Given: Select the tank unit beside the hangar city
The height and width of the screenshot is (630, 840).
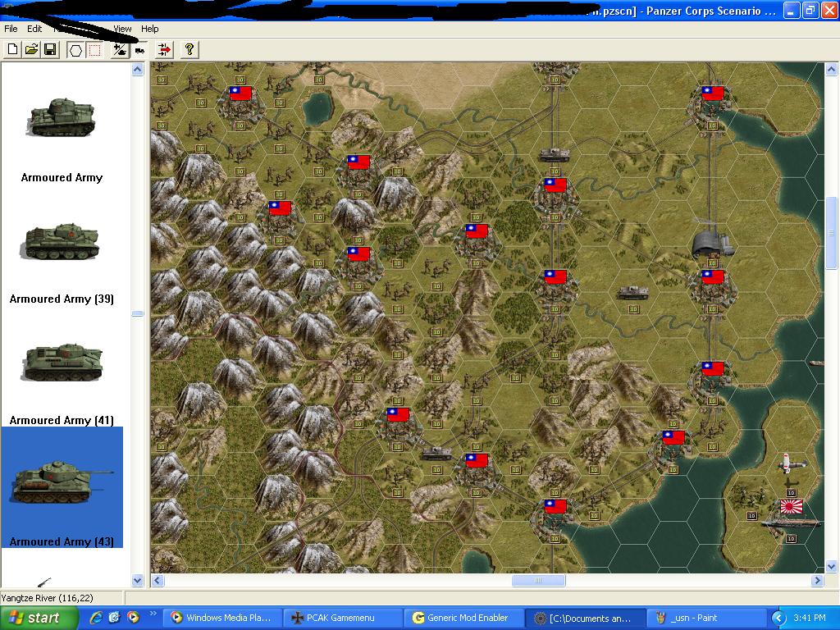Looking at the screenshot, I should (633, 293).
